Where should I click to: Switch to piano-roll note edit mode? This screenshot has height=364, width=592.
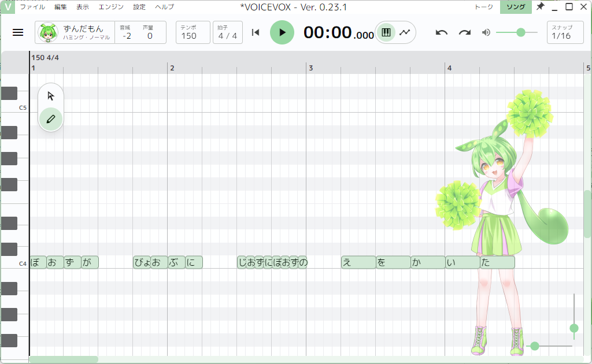point(386,32)
